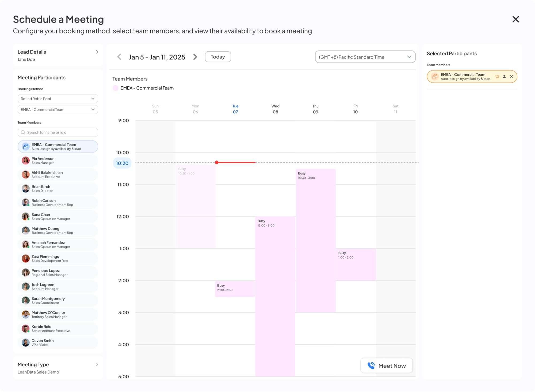
Task: Close the Schedule a Meeting dialog
Action: click(x=515, y=19)
